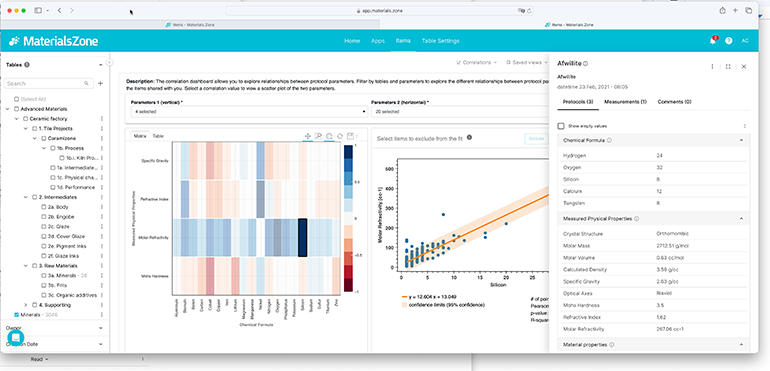Activate the box zoom tool on the chart

coord(318,136)
